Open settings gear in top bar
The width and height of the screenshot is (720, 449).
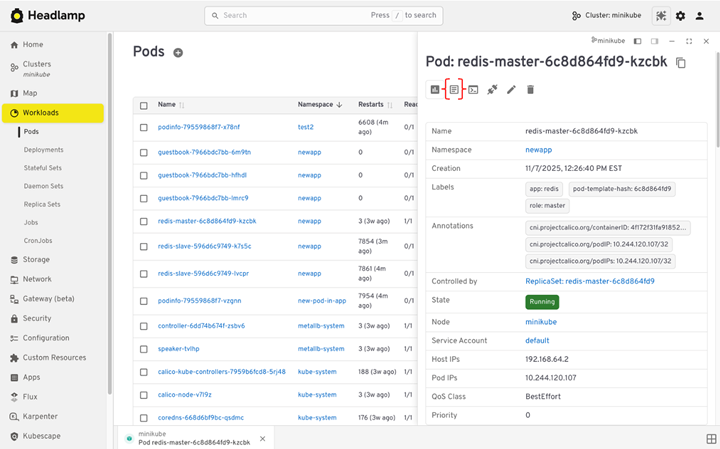(x=680, y=16)
